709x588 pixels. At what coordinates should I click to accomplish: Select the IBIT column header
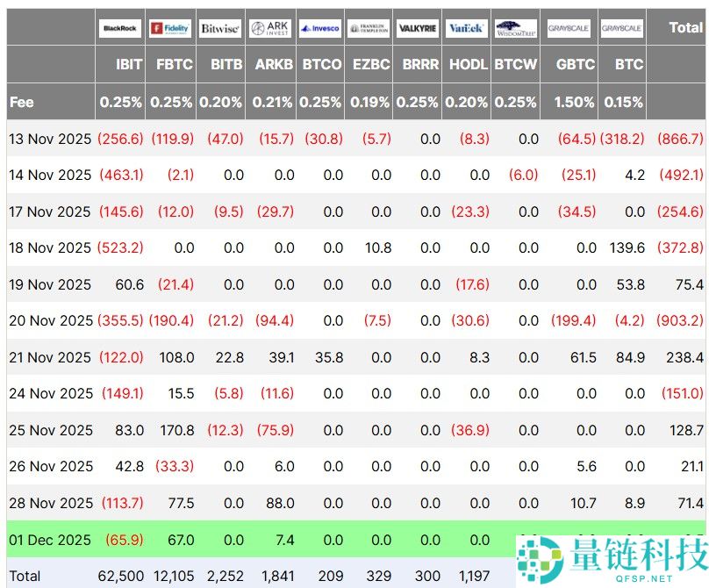coord(127,64)
